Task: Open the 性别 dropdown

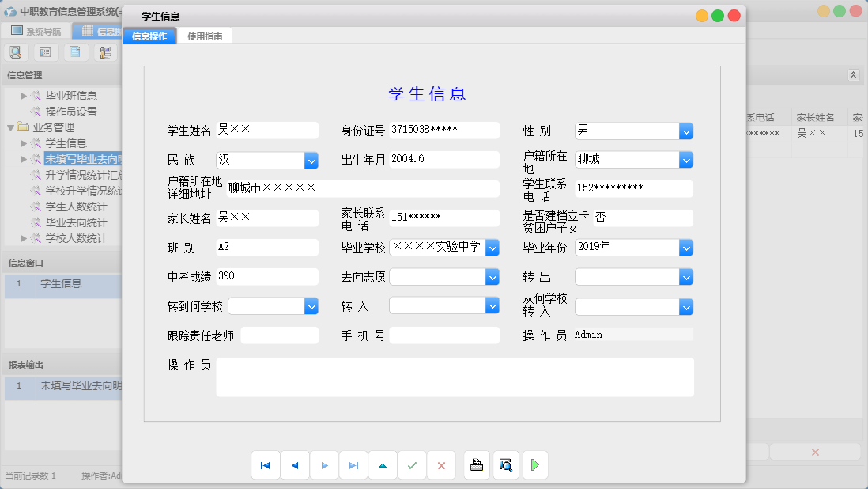Action: click(x=685, y=131)
